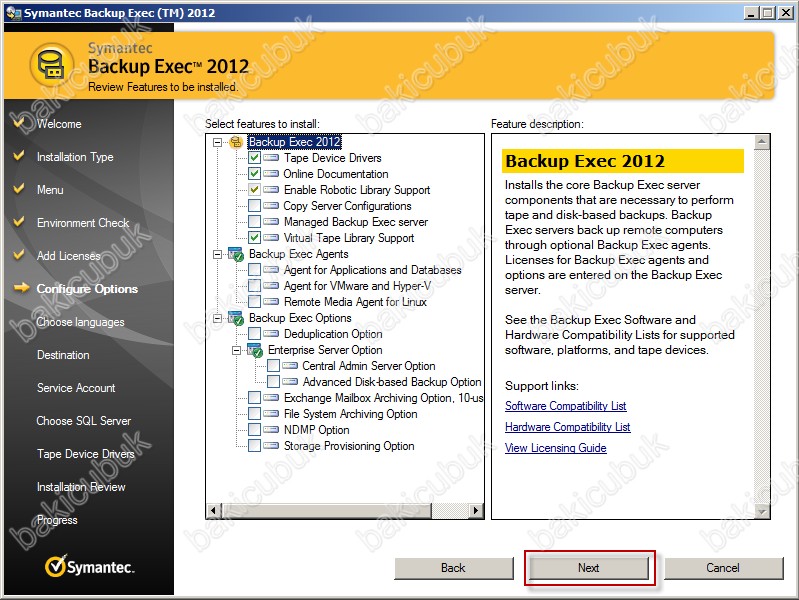Click the drive icon beside Online Documentation

(x=271, y=174)
